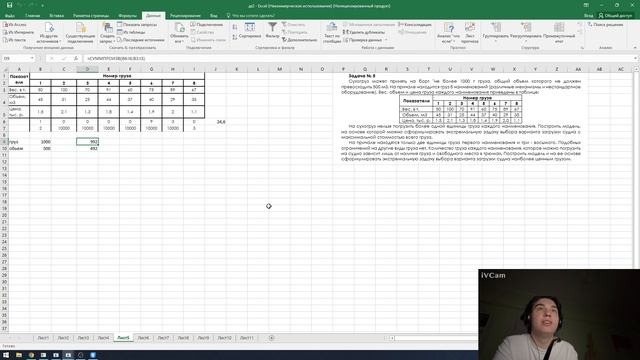Click the vertical scrollbar up arrow
This screenshot has width=640, height=360.
point(636,69)
